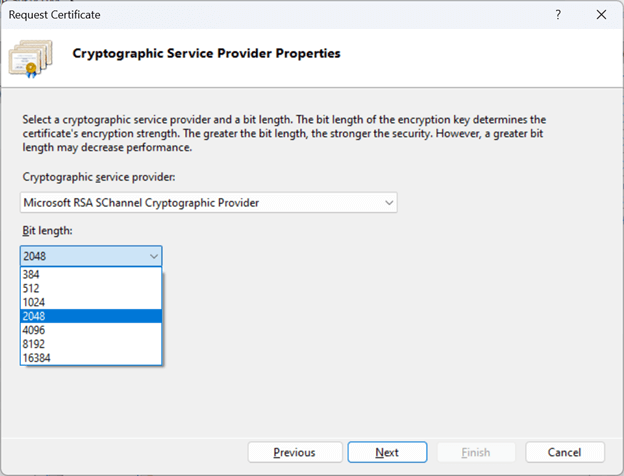Select 512 bit length option
624x476 pixels.
point(91,288)
